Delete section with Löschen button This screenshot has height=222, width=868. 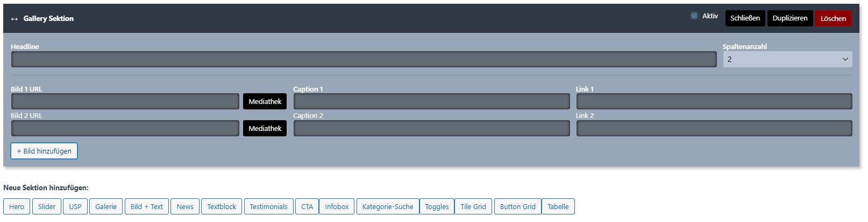833,19
